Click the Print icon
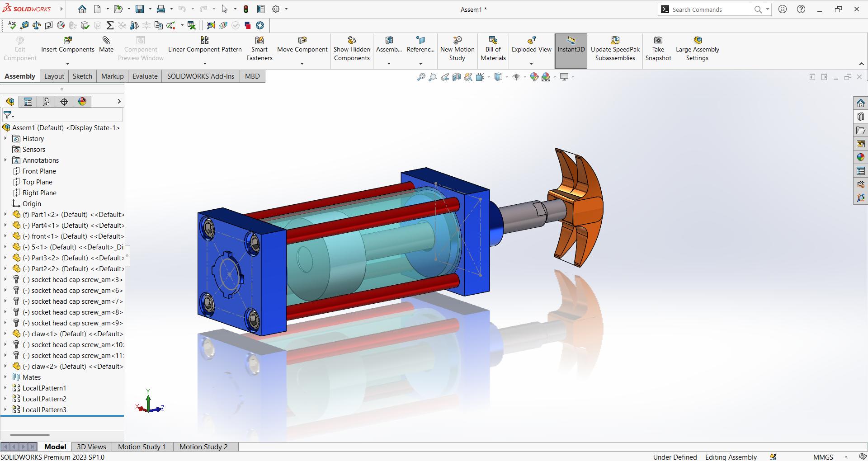 click(x=160, y=9)
